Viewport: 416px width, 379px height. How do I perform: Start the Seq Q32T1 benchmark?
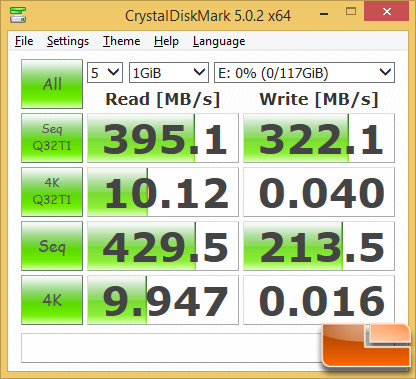coord(52,138)
